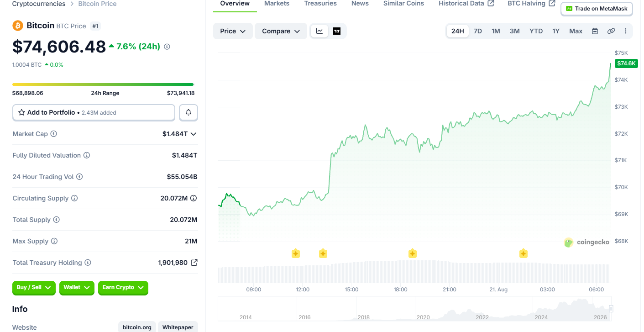The width and height of the screenshot is (644, 332).
Task: Open the calendar date range picker
Action: tap(595, 31)
